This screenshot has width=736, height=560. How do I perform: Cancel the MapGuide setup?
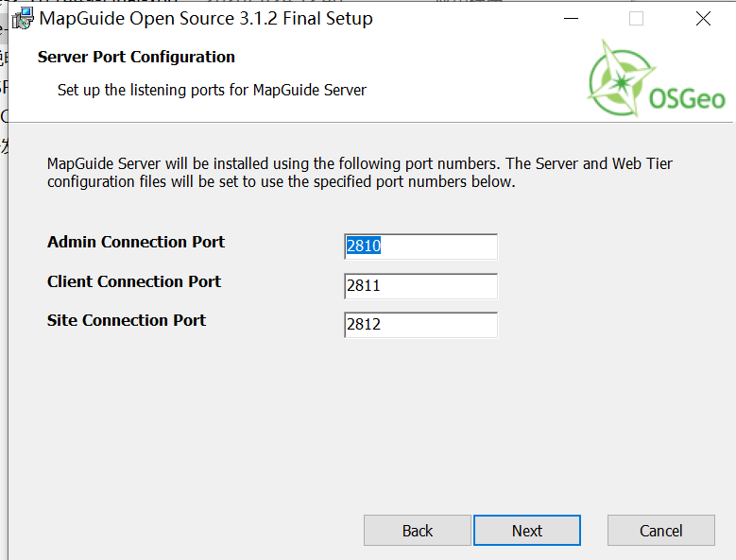pyautogui.click(x=661, y=531)
